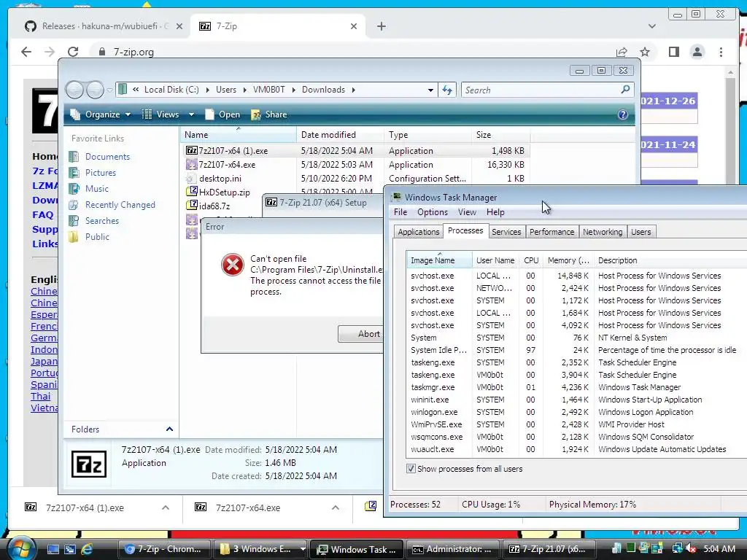
Task: Close the 7-Zip browser tab
Action: pyautogui.click(x=354, y=26)
